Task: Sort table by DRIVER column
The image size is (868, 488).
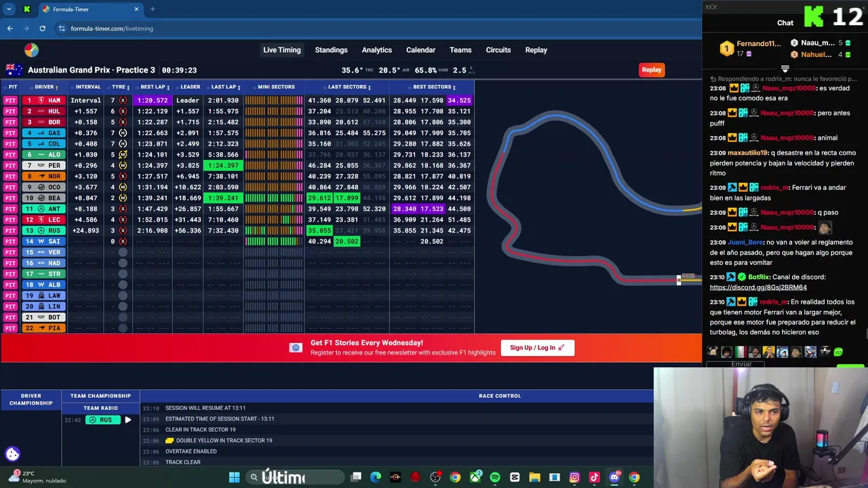Action: (x=47, y=87)
